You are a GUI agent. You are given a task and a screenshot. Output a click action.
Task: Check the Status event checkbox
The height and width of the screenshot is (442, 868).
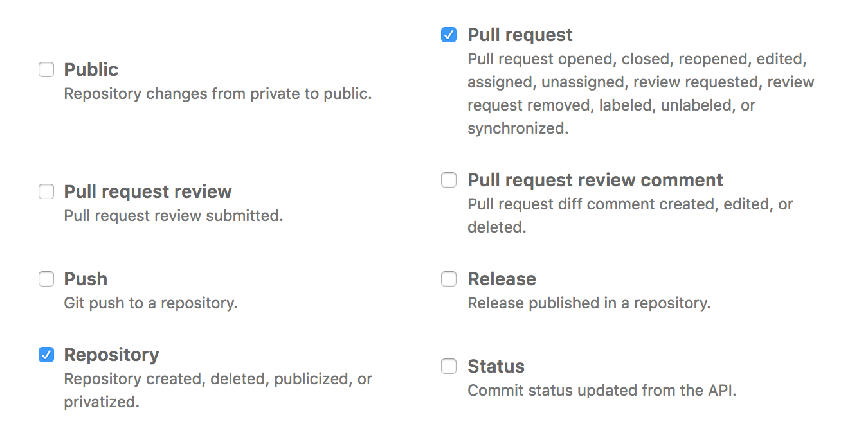pos(449,366)
